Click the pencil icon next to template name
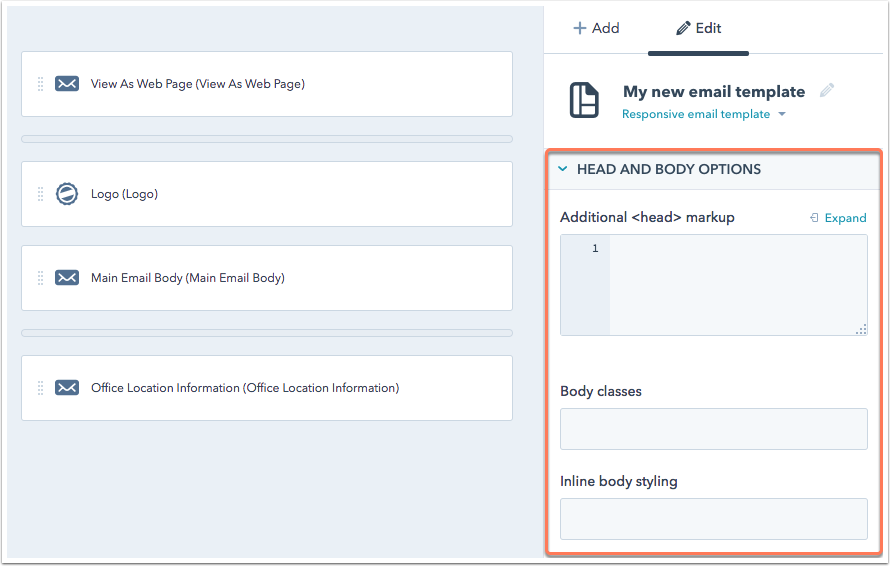 click(827, 90)
